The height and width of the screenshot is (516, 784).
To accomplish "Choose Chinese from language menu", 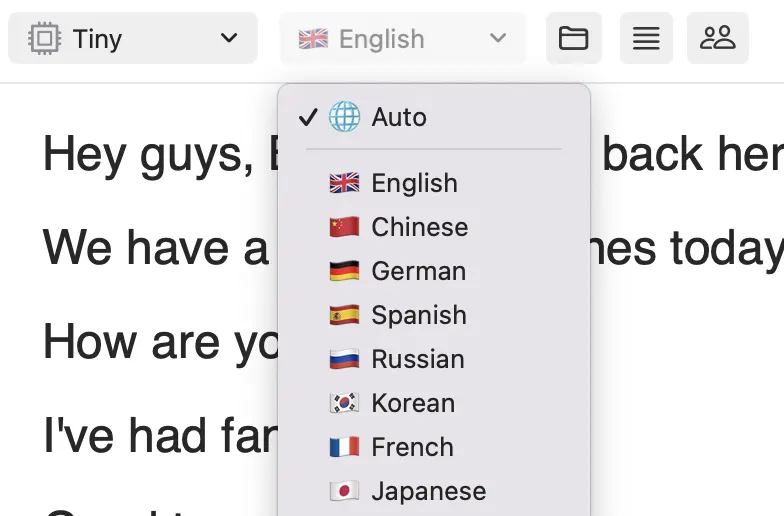I will click(434, 227).
